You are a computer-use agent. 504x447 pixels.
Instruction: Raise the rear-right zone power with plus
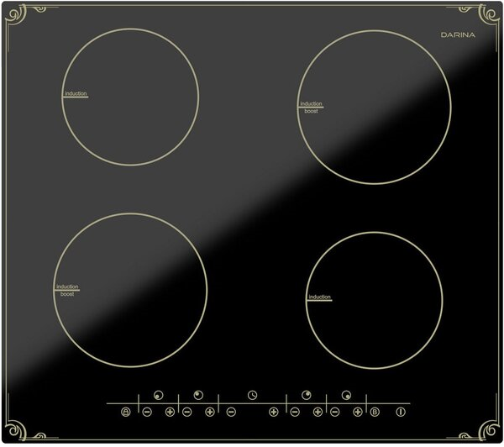click(318, 412)
